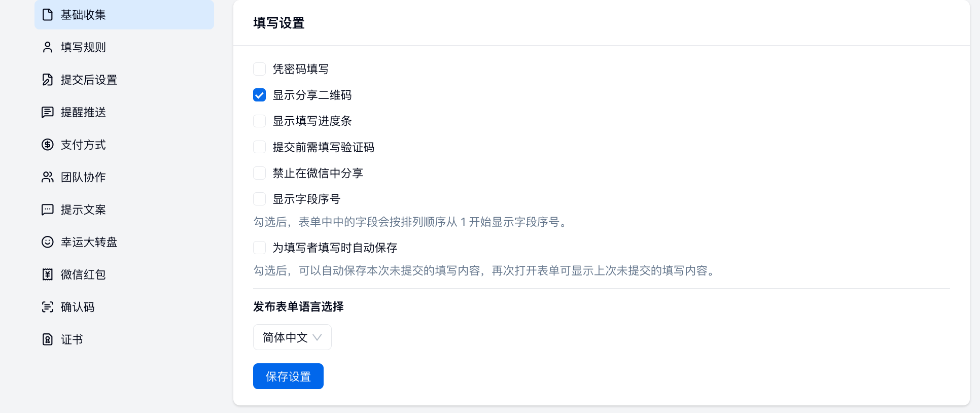The image size is (980, 413).
Task: Click the 提醒推送 message icon
Action: pyautogui.click(x=48, y=112)
